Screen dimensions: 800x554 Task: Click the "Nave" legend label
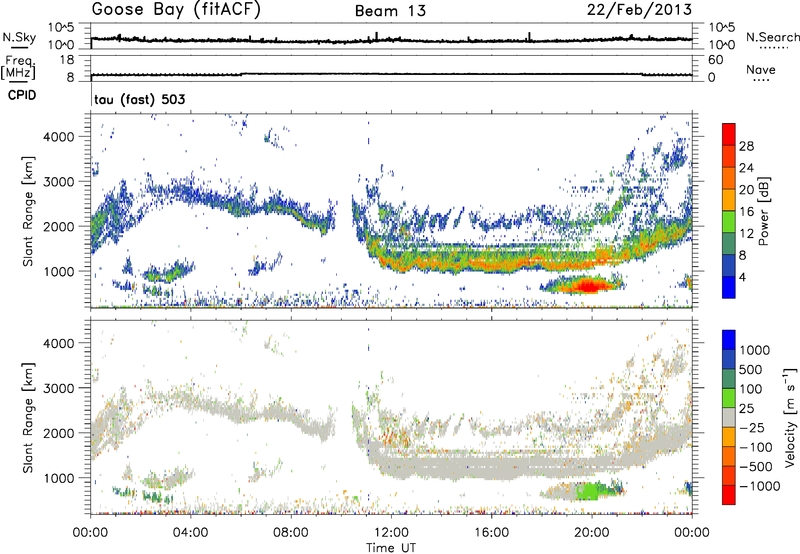[x=760, y=70]
